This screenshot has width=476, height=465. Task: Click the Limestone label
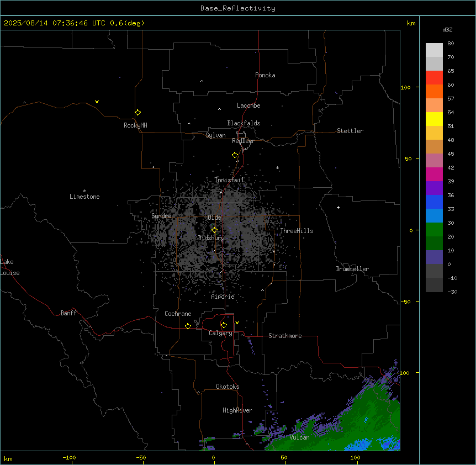pos(84,197)
